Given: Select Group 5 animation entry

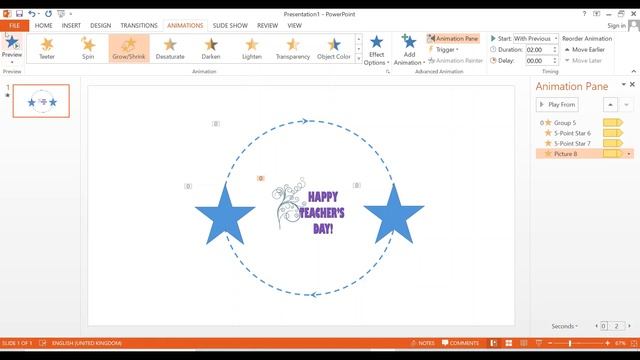Looking at the screenshot, I should pos(584,122).
